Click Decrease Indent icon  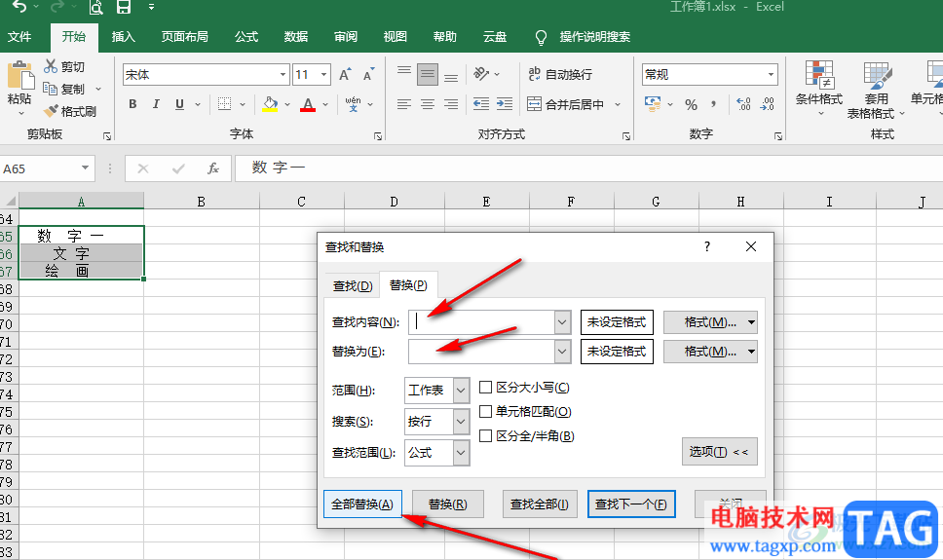(x=481, y=104)
